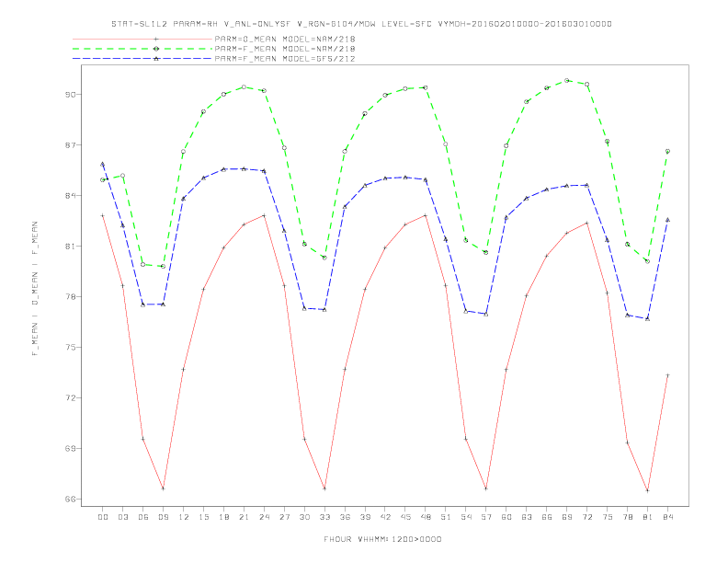Click the x-axis tick label 24
This screenshot has width=728, height=563.
[x=264, y=517]
